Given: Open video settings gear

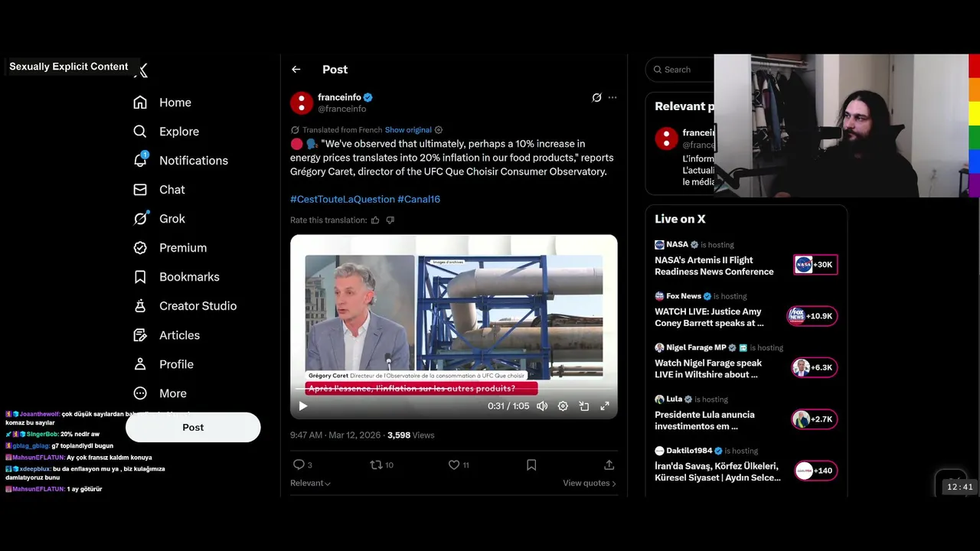Looking at the screenshot, I should click(563, 406).
